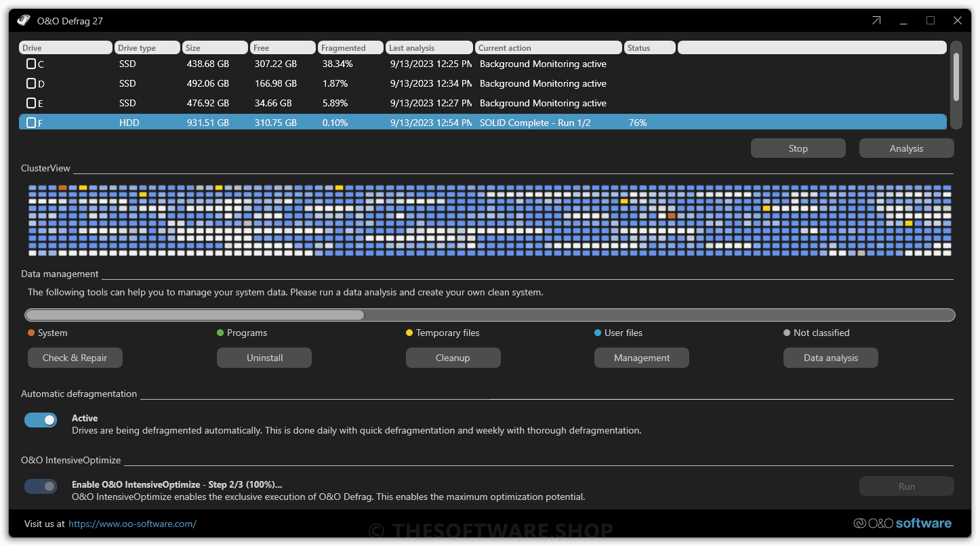The height and width of the screenshot is (546, 980).
Task: Select the 438.68 GB size cell
Action: 208,64
